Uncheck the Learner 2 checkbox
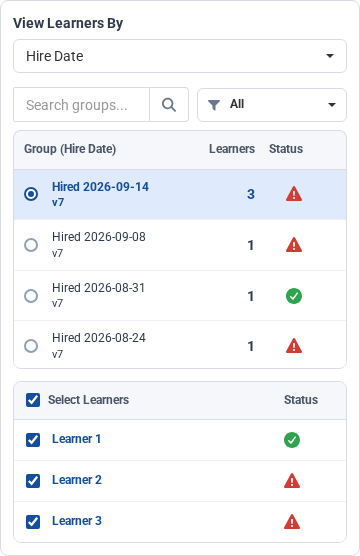This screenshot has height=556, width=360. 33,481
